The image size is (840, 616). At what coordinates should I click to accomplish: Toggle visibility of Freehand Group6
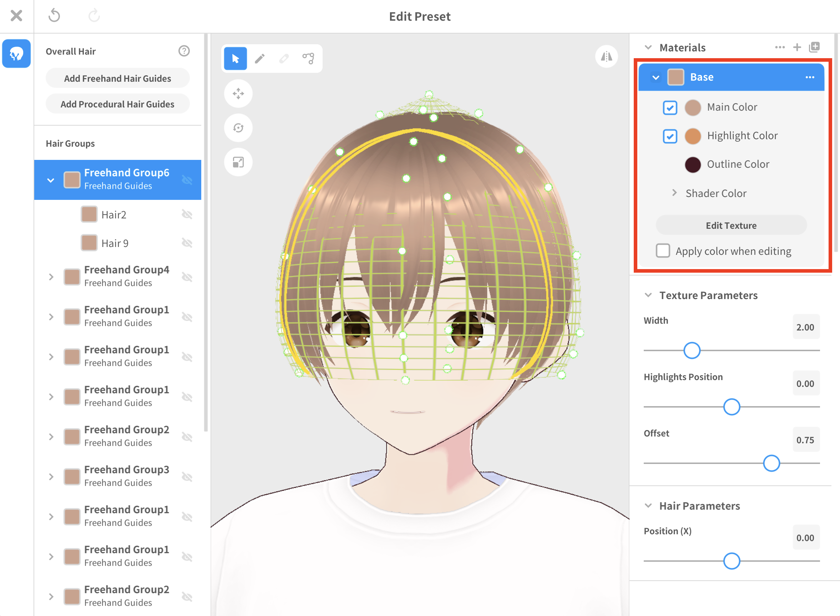tap(187, 180)
